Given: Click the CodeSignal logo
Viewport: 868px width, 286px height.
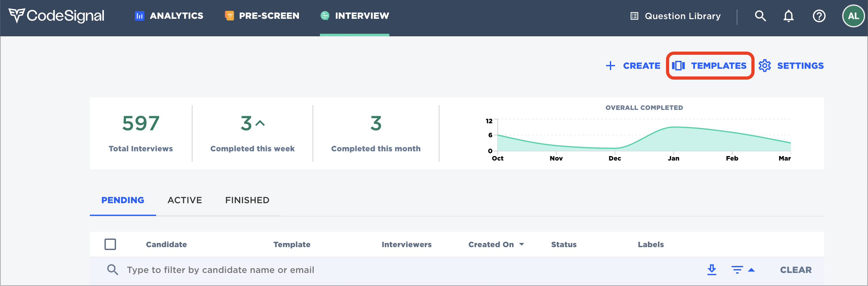Looking at the screenshot, I should pos(56,16).
